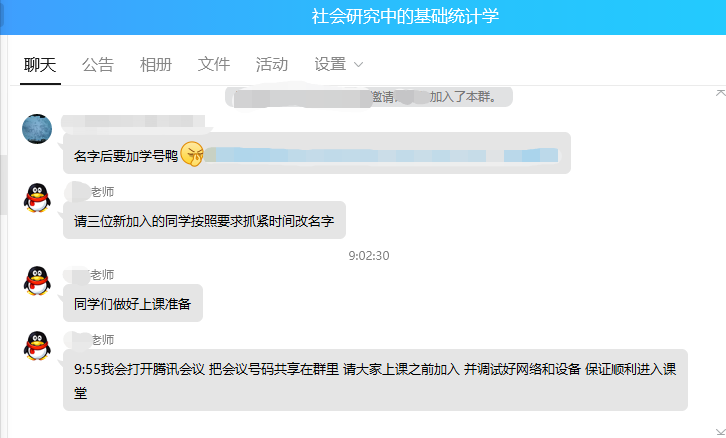The height and width of the screenshot is (438, 726).
Task: Open the 相册 tab
Action: point(156,64)
